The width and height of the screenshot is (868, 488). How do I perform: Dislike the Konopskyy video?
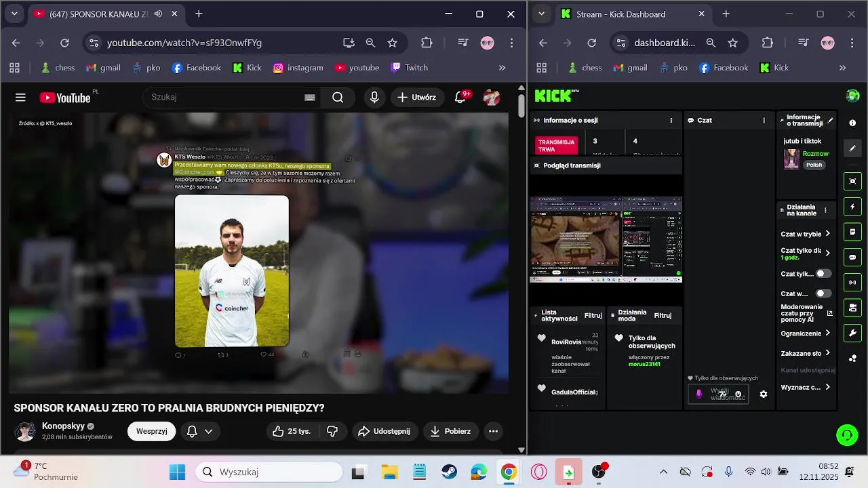click(x=332, y=431)
